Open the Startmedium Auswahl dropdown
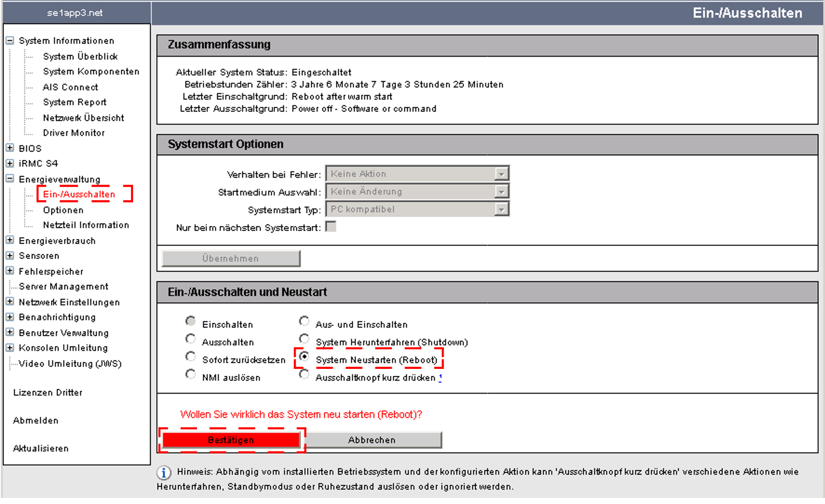This screenshot has width=825, height=504. point(417,192)
